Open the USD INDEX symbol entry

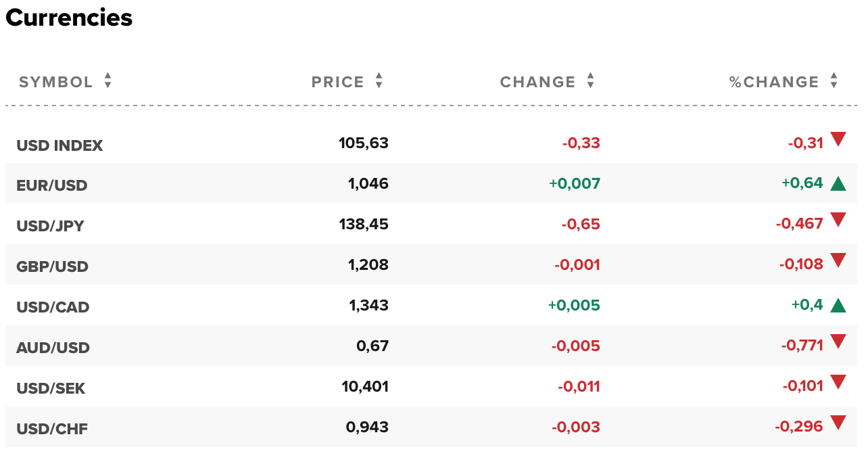[59, 145]
